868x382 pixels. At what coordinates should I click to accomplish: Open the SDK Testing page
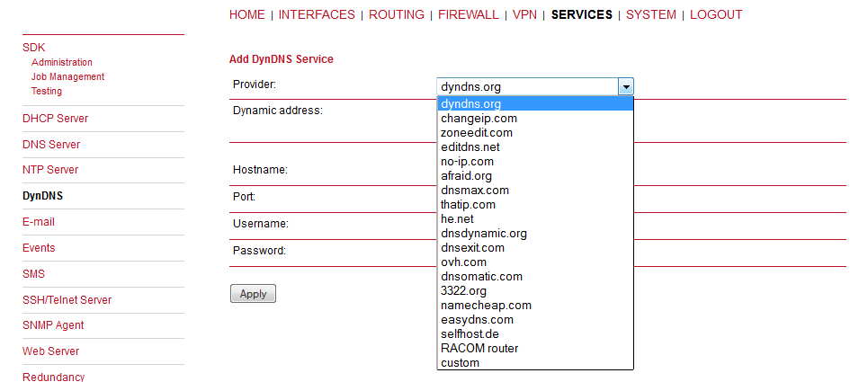click(x=47, y=91)
